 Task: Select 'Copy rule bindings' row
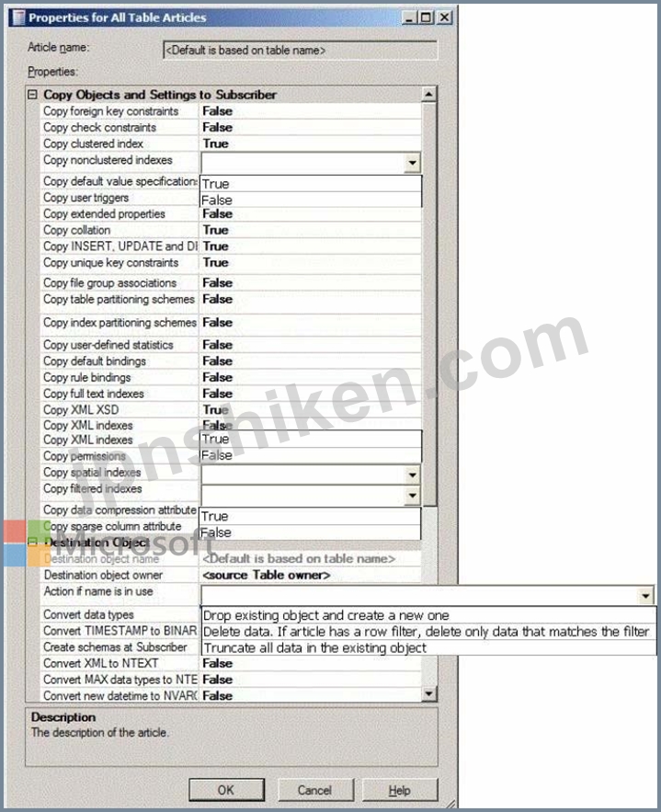231,378
